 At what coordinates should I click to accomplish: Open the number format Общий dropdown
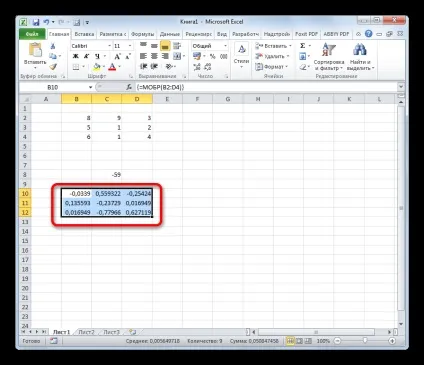tap(225, 46)
